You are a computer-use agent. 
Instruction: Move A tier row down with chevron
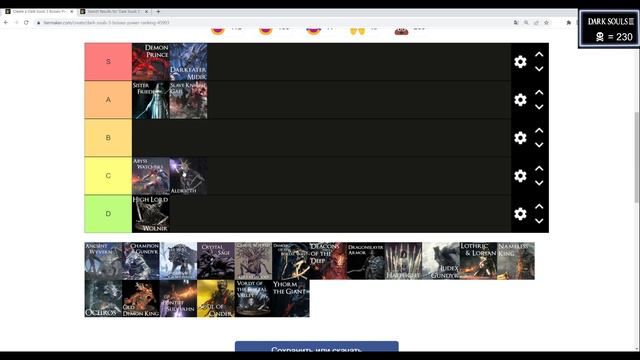[x=539, y=107]
